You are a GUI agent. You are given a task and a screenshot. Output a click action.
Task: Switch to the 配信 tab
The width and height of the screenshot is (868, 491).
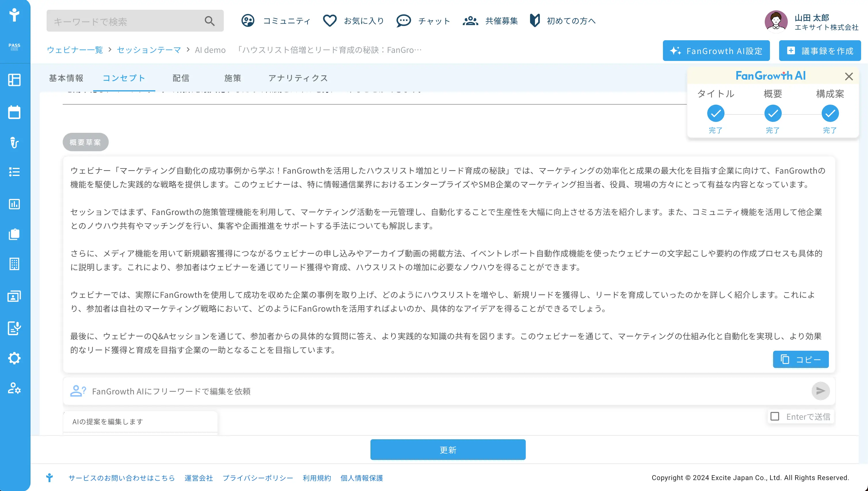181,78
